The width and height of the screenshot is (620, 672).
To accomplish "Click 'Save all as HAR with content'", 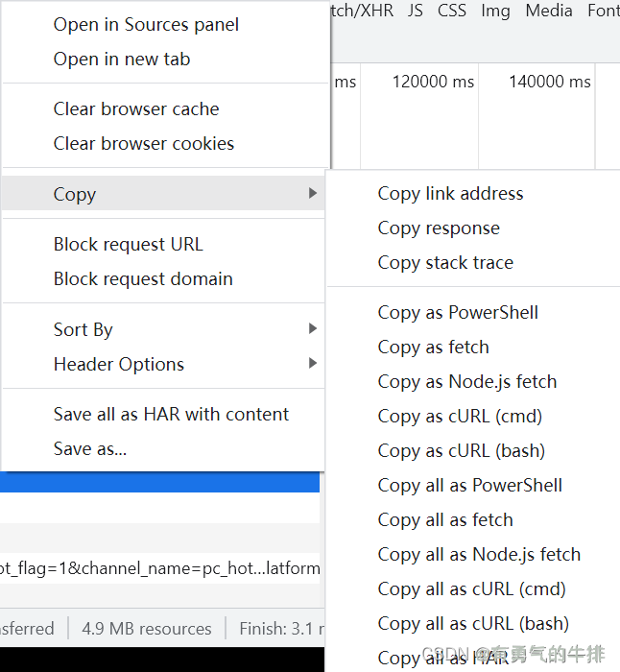I will tap(171, 415).
